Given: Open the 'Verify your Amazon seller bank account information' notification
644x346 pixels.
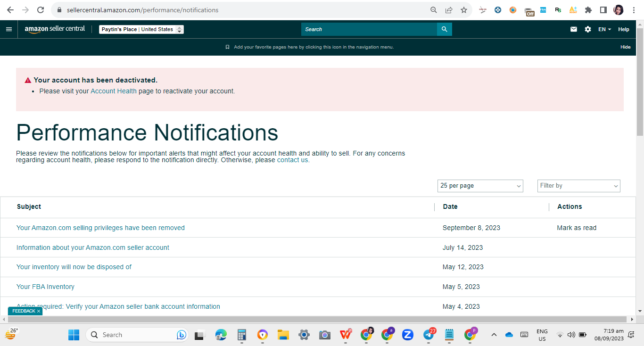Looking at the screenshot, I should pos(118,306).
